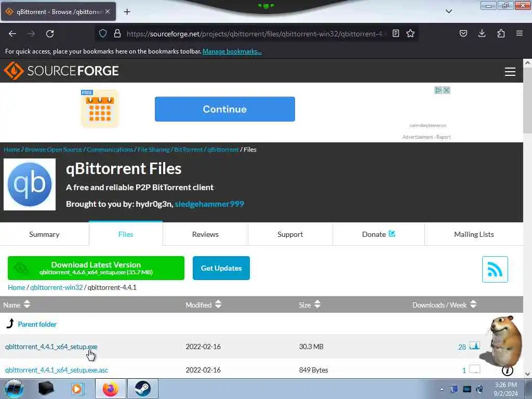The image size is (532, 399).
Task: Click the Get Updates button
Action: (x=221, y=268)
